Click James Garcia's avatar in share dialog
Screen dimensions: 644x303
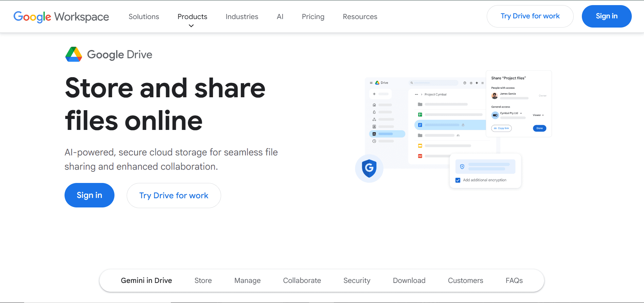(x=495, y=96)
